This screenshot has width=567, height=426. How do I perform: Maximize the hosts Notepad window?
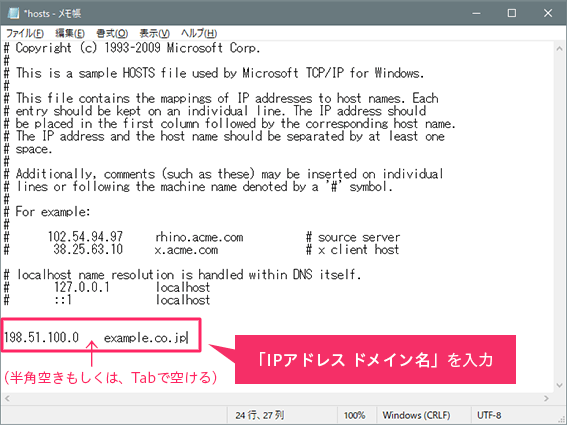coord(512,13)
